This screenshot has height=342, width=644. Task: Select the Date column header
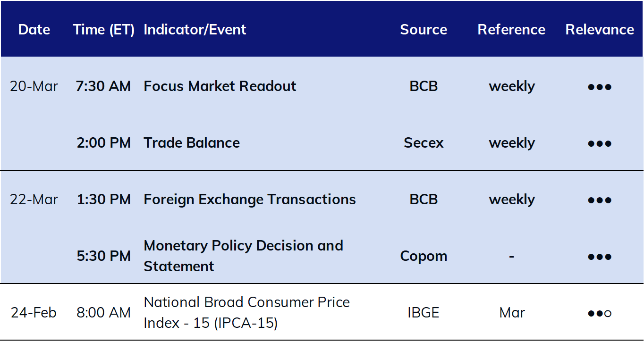coord(34,29)
